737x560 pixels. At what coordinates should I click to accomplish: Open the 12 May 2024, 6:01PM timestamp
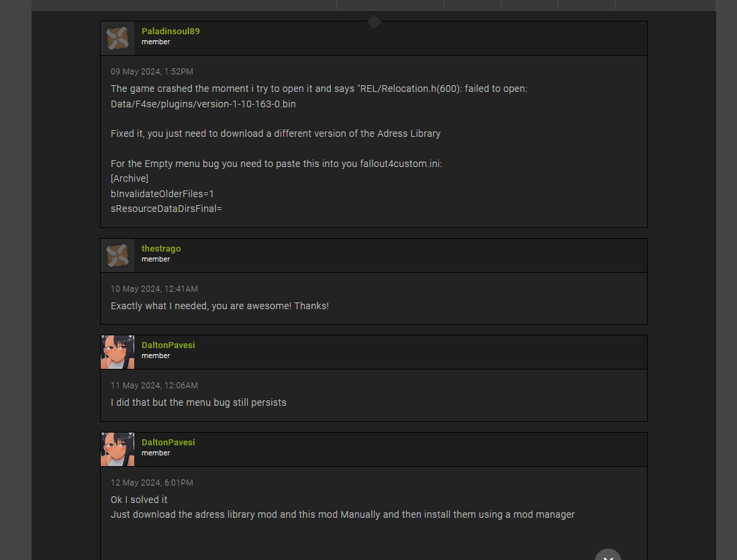tap(152, 483)
